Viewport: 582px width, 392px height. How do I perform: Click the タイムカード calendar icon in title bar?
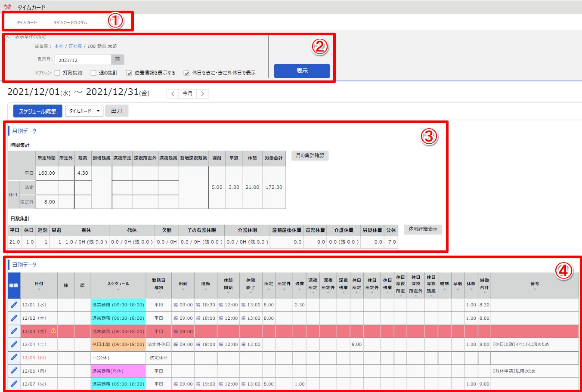[x=7, y=7]
